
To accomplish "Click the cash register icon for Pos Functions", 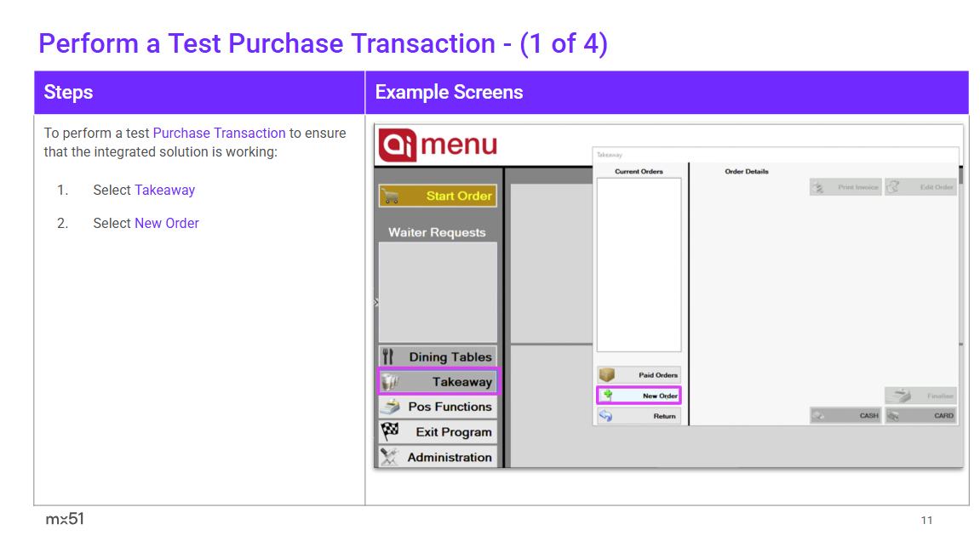I will click(x=389, y=407).
